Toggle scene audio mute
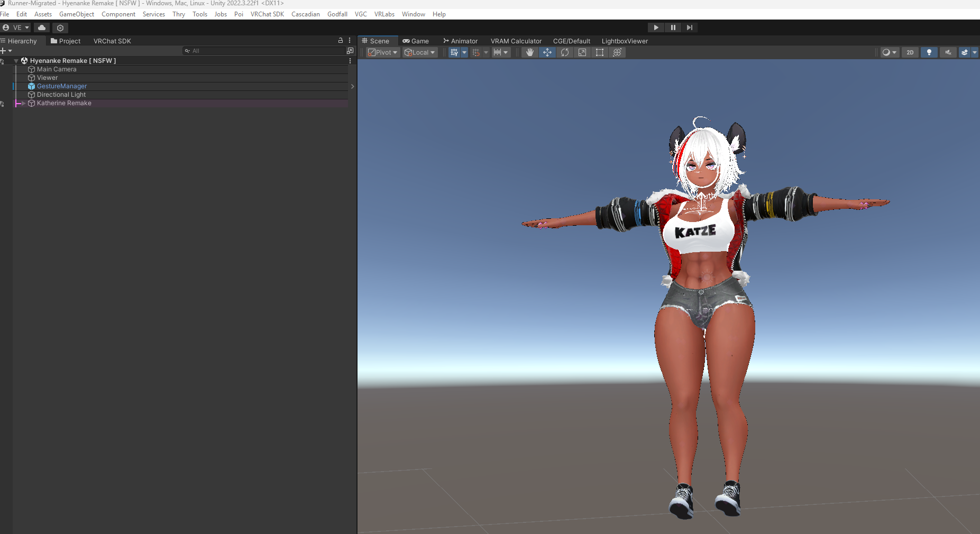Viewport: 980px width, 534px height. coord(948,52)
